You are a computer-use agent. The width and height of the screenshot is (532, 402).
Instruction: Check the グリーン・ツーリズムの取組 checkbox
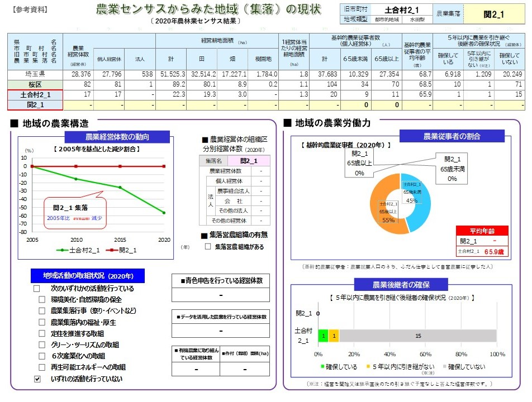(42, 344)
